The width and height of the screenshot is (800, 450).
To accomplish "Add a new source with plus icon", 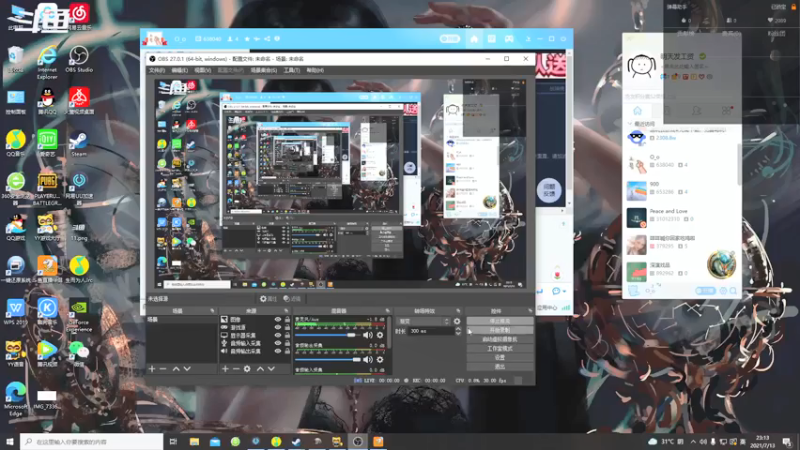I will (x=225, y=368).
